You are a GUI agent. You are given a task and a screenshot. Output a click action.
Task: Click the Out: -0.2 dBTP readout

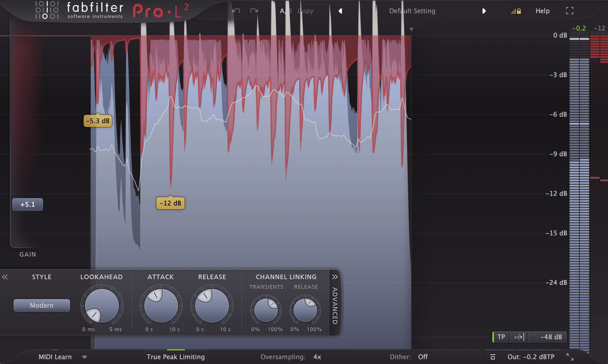[x=531, y=357]
